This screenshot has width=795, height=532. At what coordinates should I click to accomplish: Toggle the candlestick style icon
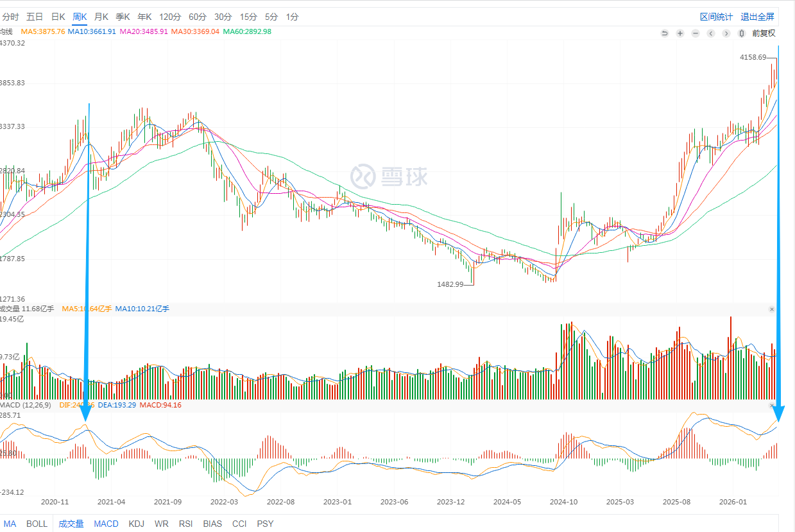(x=742, y=33)
